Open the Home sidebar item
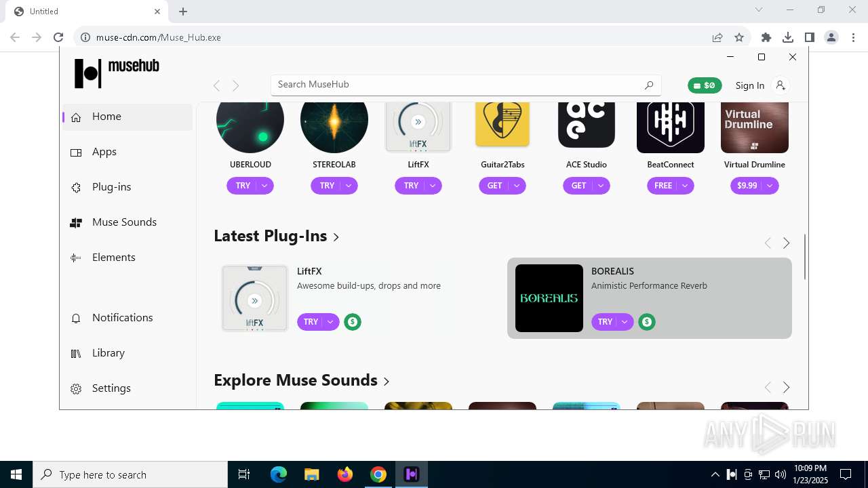The height and width of the screenshot is (488, 868). click(x=128, y=117)
